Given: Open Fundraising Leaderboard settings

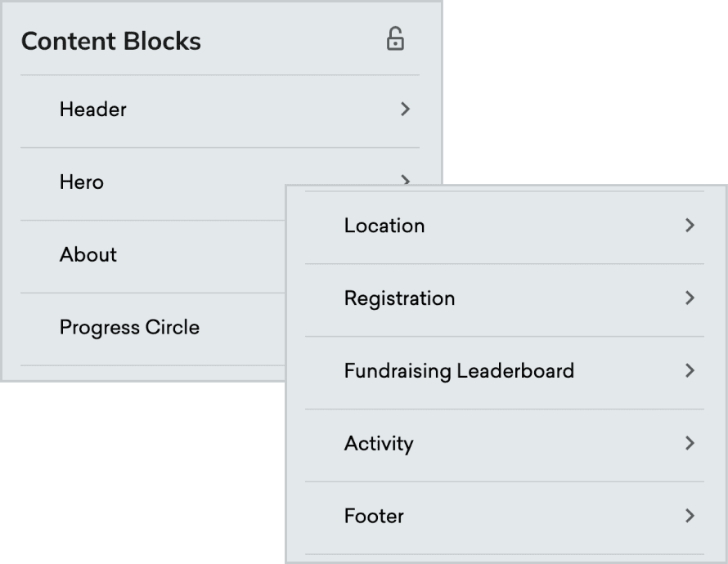Looking at the screenshot, I should tap(505, 373).
